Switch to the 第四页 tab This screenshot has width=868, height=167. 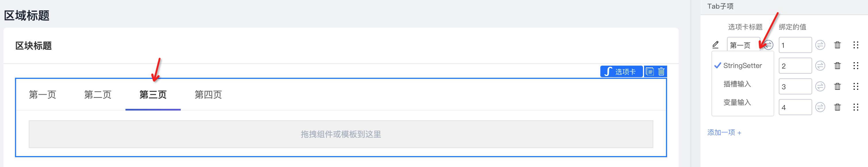208,95
